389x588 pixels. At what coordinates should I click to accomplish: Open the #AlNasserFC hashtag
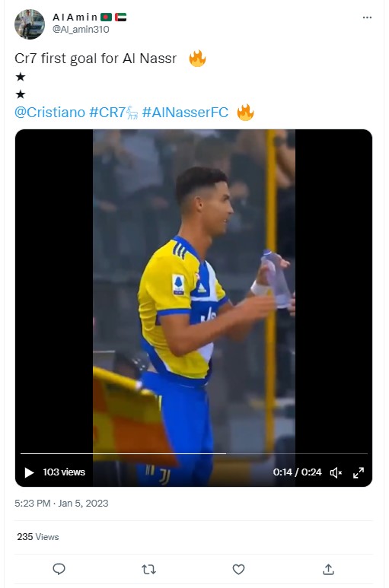point(185,112)
